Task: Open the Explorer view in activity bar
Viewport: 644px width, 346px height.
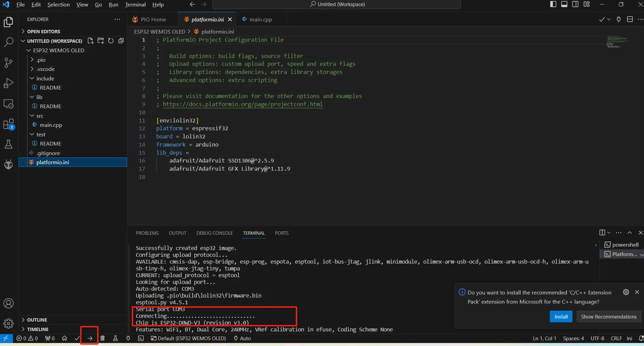Action: tap(8, 22)
